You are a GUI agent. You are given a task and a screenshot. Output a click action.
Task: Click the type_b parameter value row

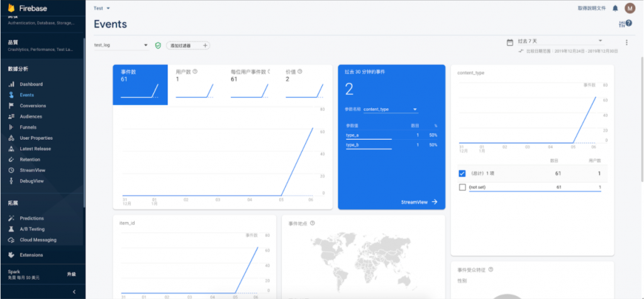coord(391,145)
